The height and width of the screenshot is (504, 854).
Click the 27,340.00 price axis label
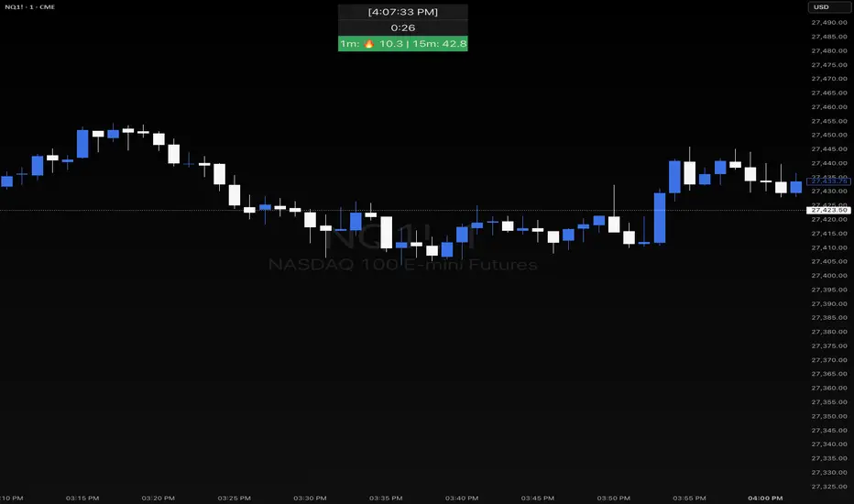coord(829,444)
